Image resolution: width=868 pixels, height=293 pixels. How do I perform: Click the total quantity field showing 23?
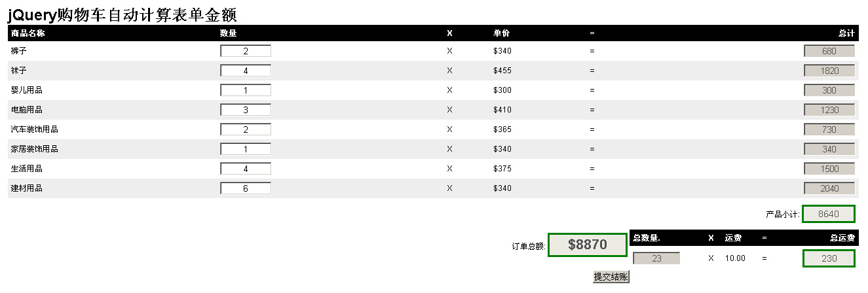click(x=656, y=258)
